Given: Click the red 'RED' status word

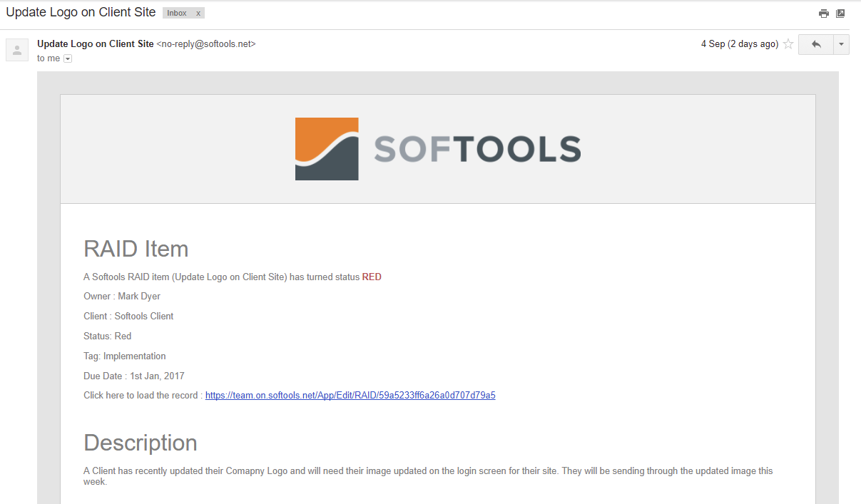Looking at the screenshot, I should coord(372,277).
